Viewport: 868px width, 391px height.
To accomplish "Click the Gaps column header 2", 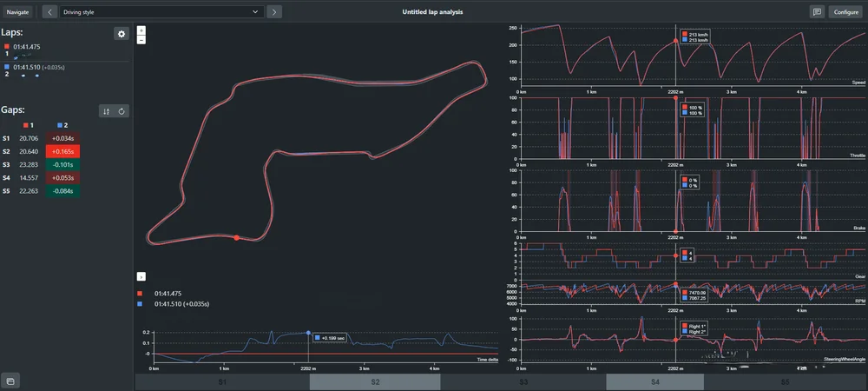I will (62, 126).
